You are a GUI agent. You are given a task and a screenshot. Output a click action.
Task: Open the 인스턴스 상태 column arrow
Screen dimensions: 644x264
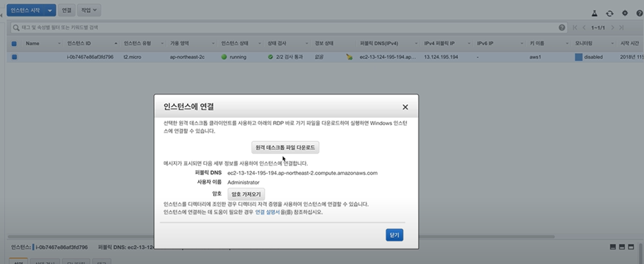pyautogui.click(x=260, y=44)
